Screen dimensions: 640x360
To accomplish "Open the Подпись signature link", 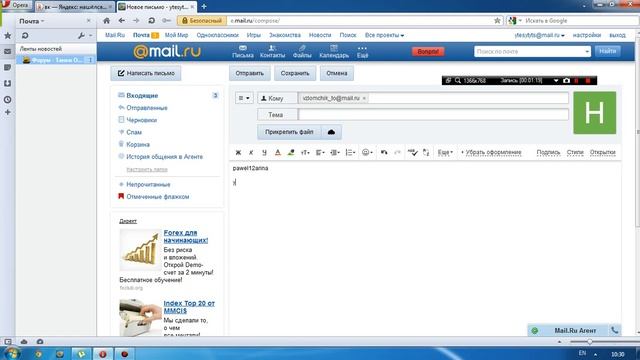I will pyautogui.click(x=548, y=152).
